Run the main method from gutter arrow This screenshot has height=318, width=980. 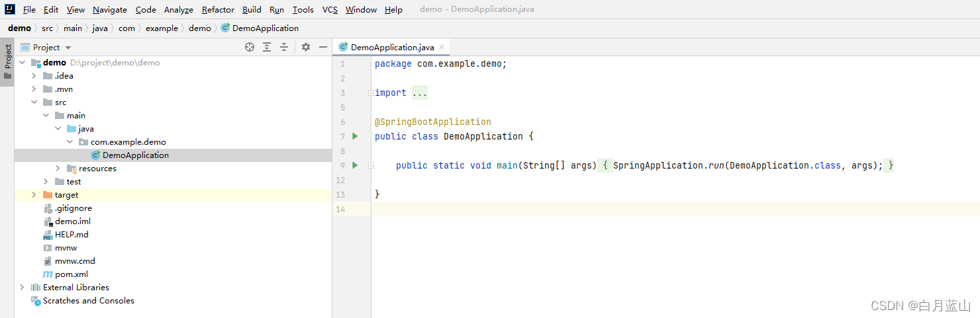[x=355, y=165]
